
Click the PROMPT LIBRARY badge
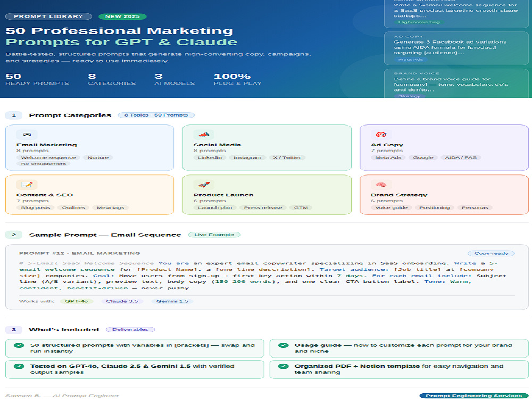point(48,16)
